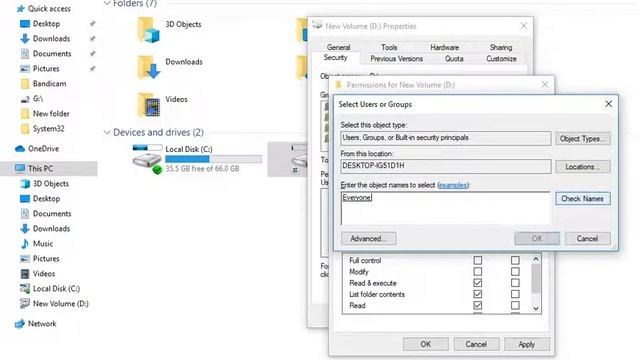Tick the Allow checkbox for Full control
This screenshot has height=360, width=640.
pos(478,260)
